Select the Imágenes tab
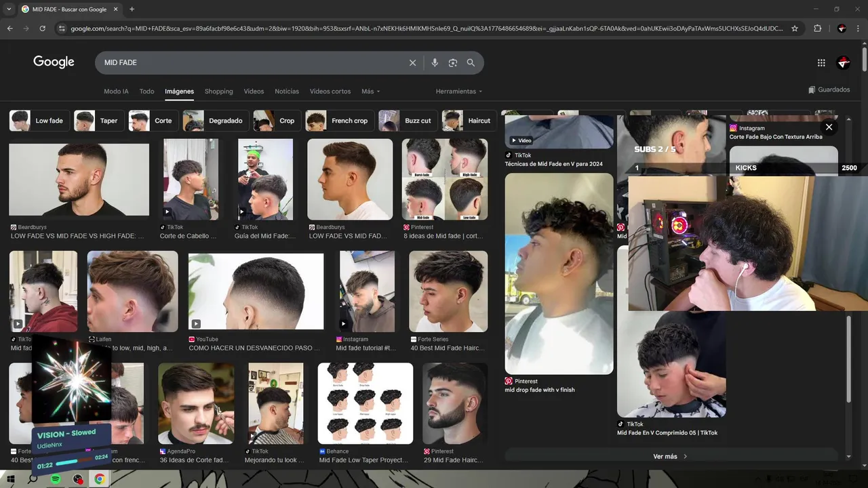868x488 pixels. point(179,91)
